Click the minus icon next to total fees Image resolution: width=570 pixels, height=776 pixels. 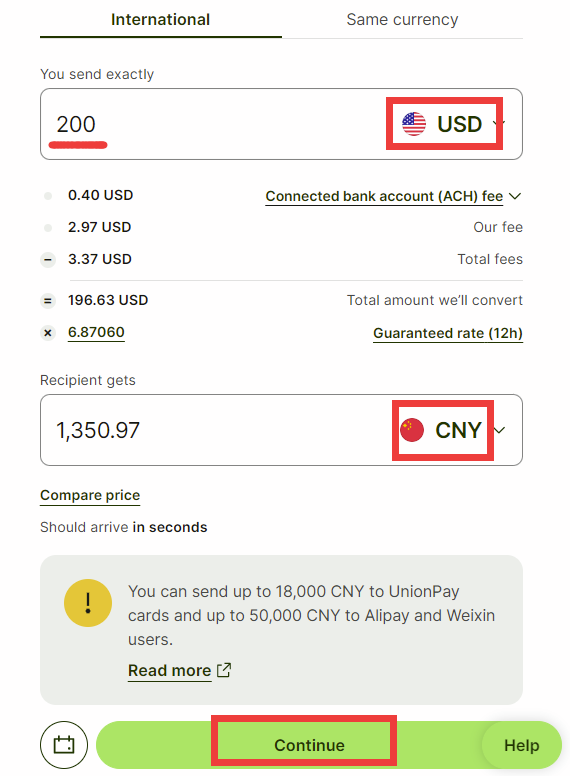(x=48, y=259)
